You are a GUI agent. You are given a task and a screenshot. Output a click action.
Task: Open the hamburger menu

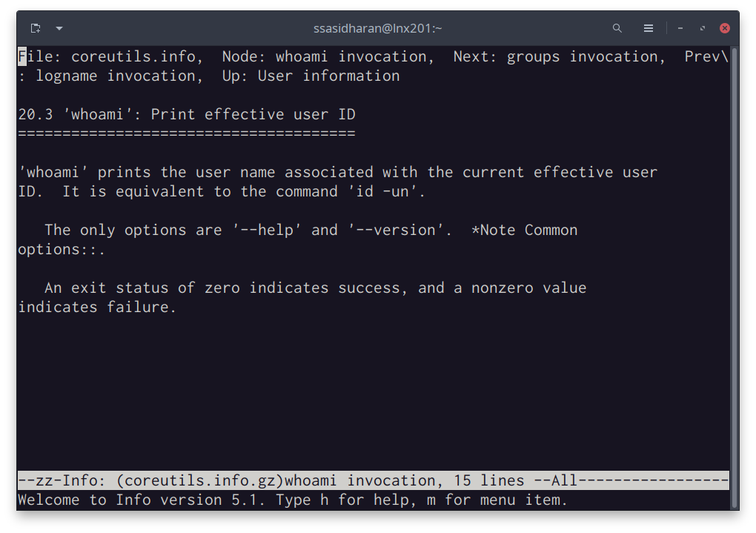coord(649,28)
